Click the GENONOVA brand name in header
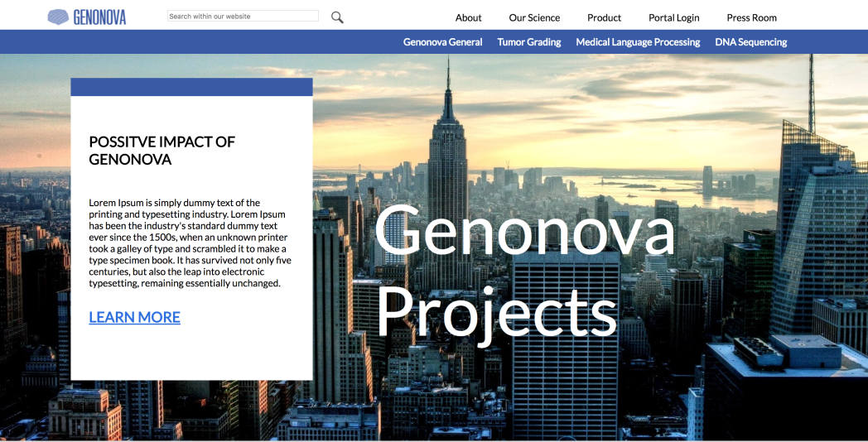 (x=99, y=17)
